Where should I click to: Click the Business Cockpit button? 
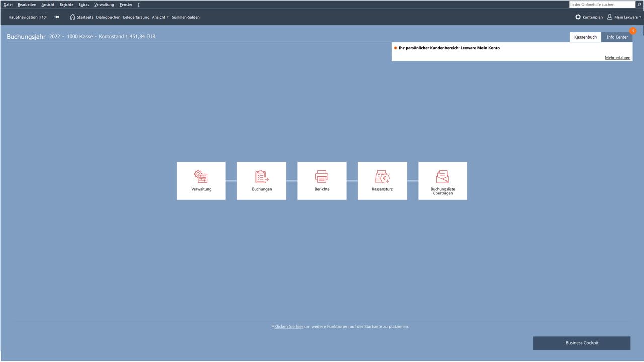coord(582,343)
